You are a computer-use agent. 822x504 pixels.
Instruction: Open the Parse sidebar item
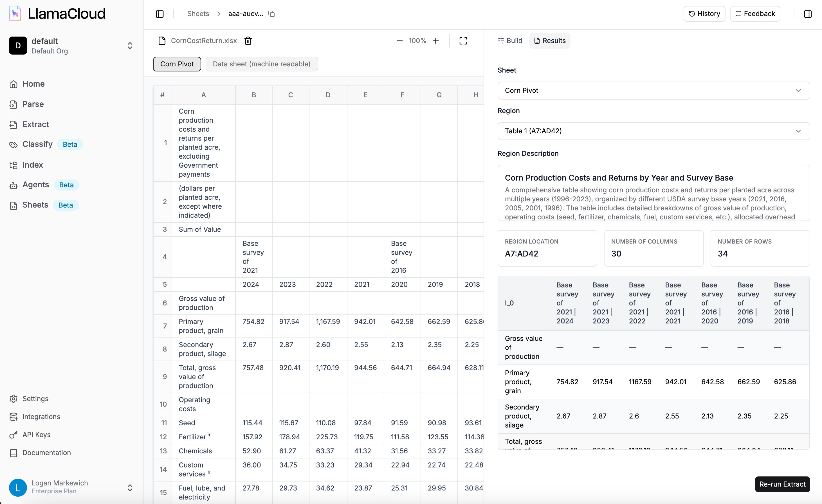coord(33,104)
